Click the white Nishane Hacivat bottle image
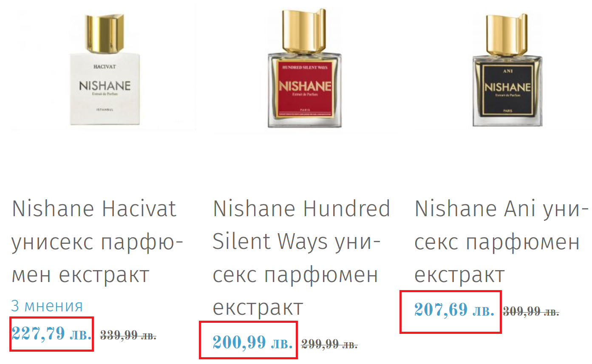 coord(104,85)
